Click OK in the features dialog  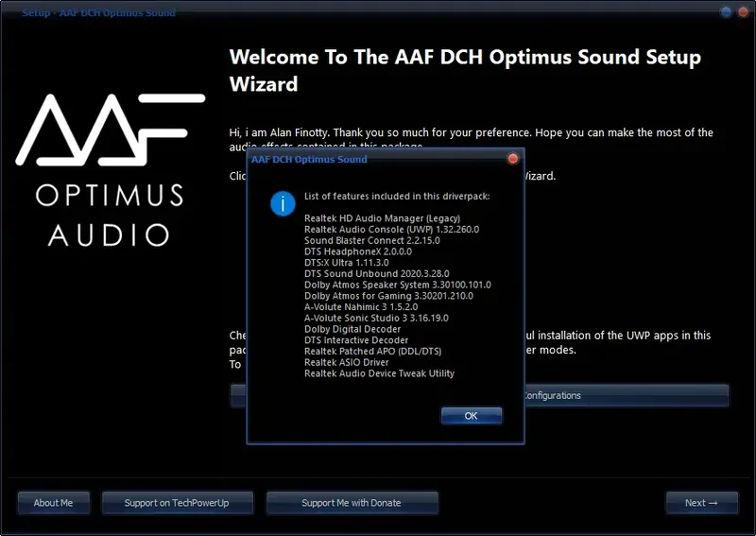pyautogui.click(x=471, y=415)
